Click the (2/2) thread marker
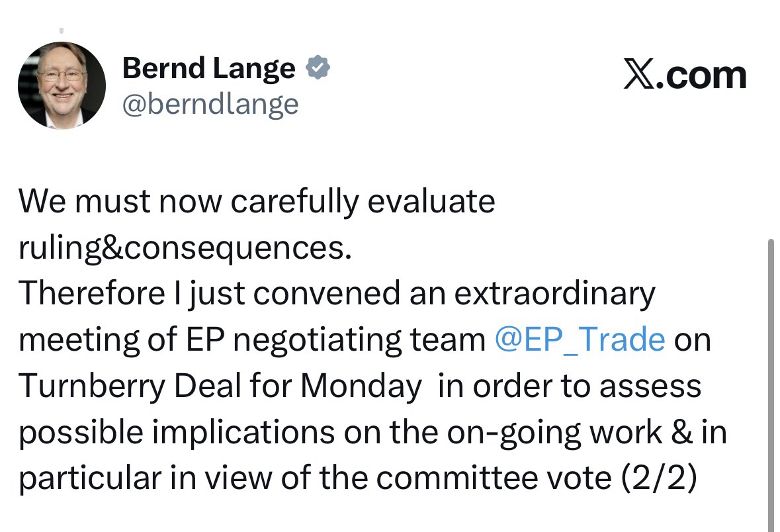 click(658, 479)
